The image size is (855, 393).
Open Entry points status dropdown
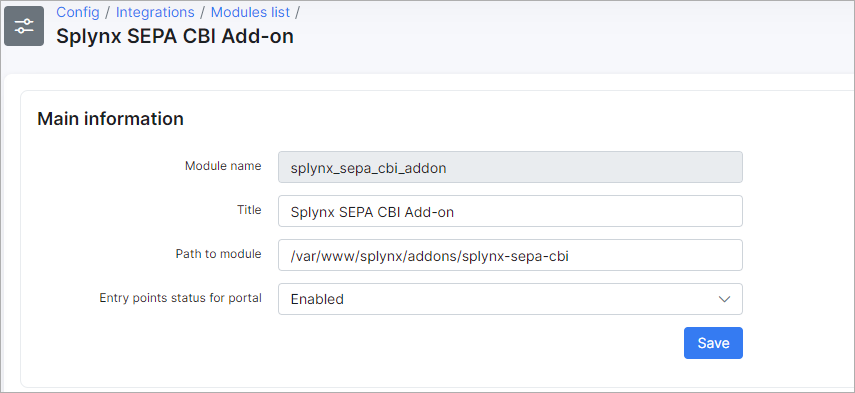pyautogui.click(x=510, y=299)
